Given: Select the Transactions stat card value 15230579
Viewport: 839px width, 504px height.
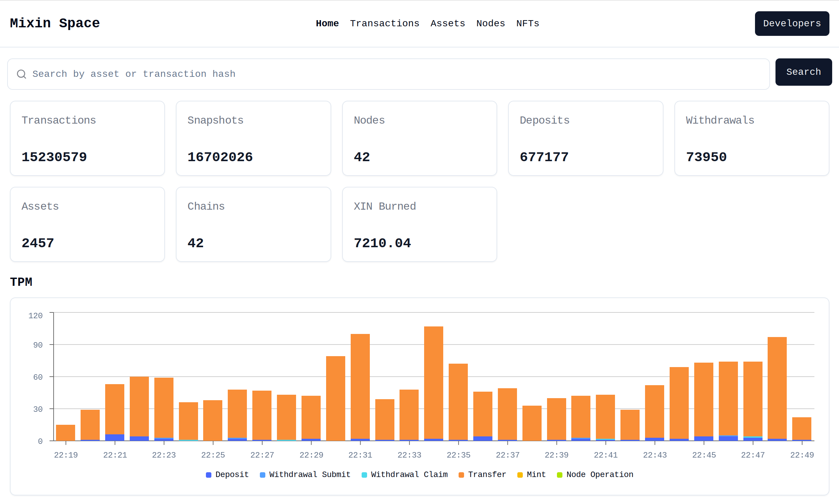Looking at the screenshot, I should tap(54, 157).
